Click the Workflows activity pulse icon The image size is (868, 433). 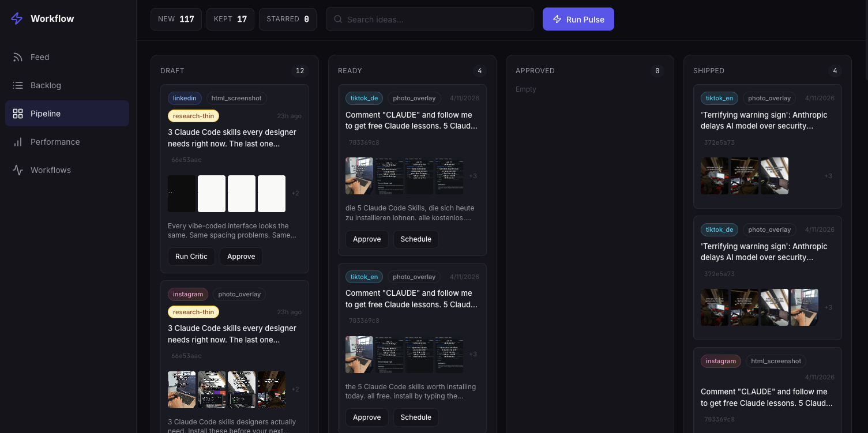[18, 170]
